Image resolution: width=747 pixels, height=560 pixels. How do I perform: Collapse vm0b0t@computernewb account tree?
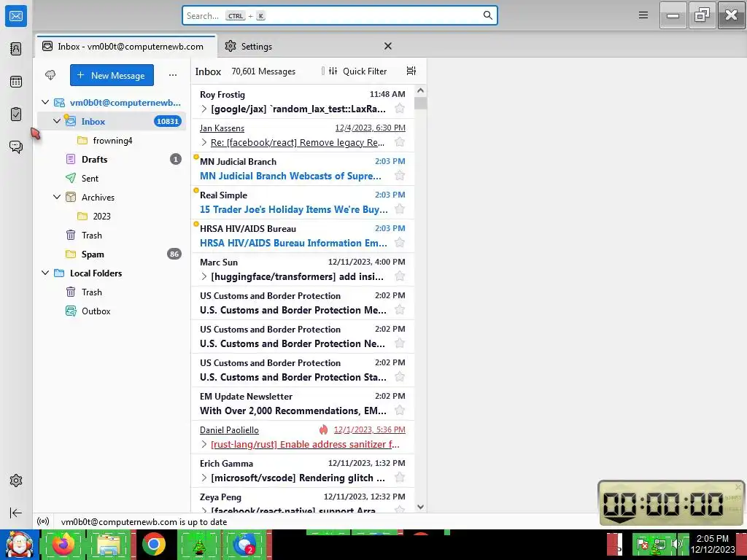point(45,102)
